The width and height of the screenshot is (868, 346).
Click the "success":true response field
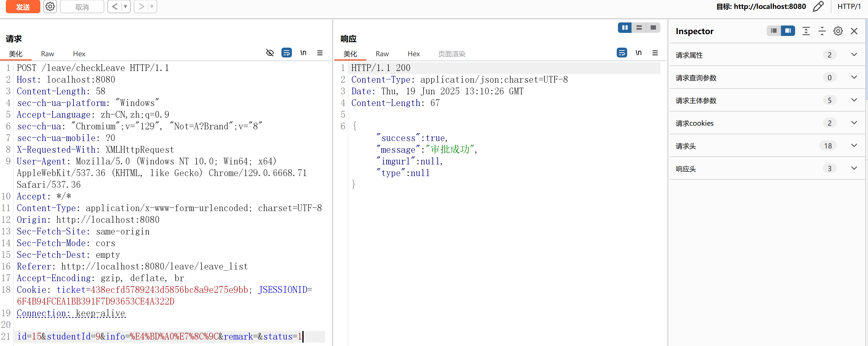[x=412, y=138]
